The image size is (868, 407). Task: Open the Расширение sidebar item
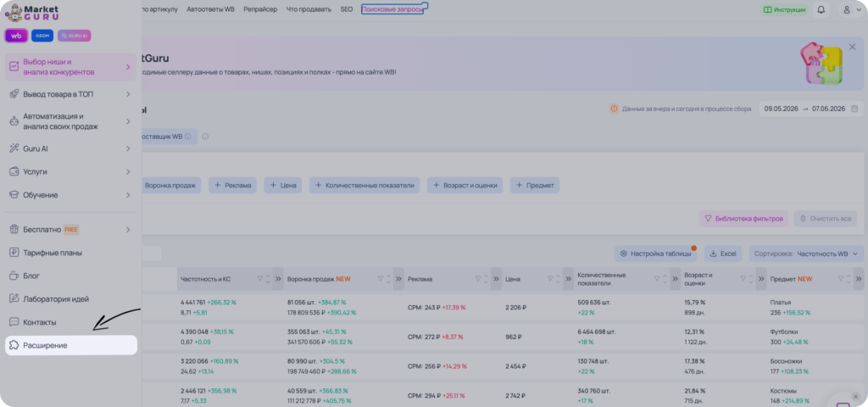(x=71, y=345)
